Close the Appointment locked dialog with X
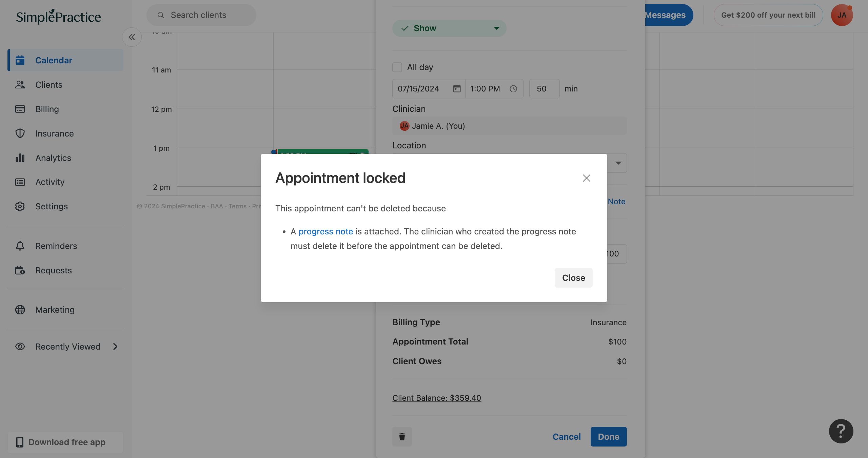This screenshot has width=868, height=458. (x=586, y=178)
